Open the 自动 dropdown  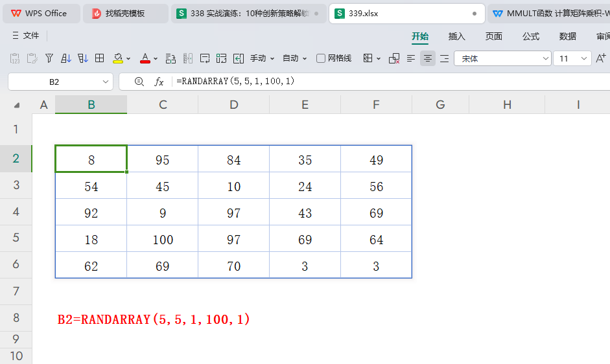click(294, 58)
